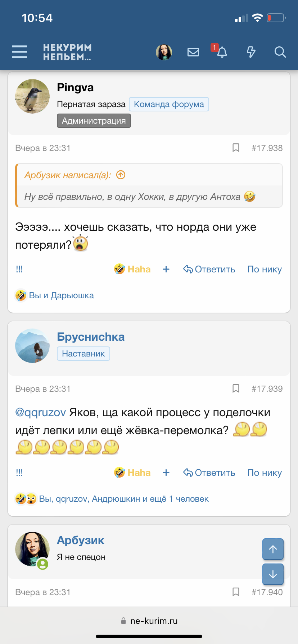Open the Команда форума badge
Screen dimensions: 298x644
click(169, 104)
